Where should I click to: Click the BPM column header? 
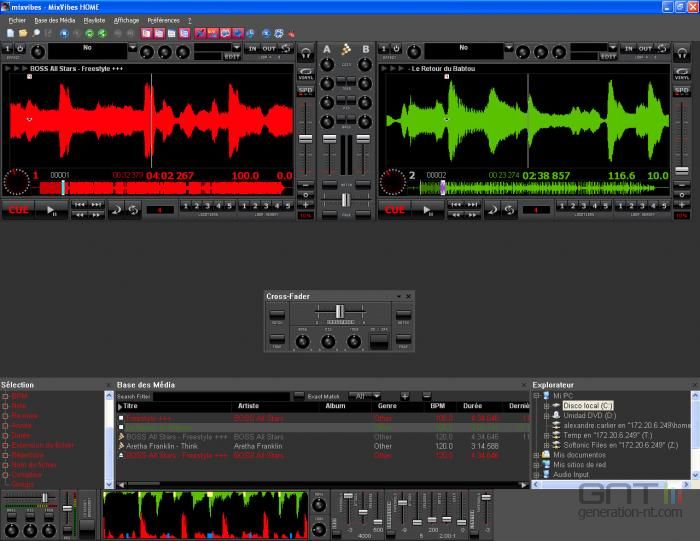[438, 406]
